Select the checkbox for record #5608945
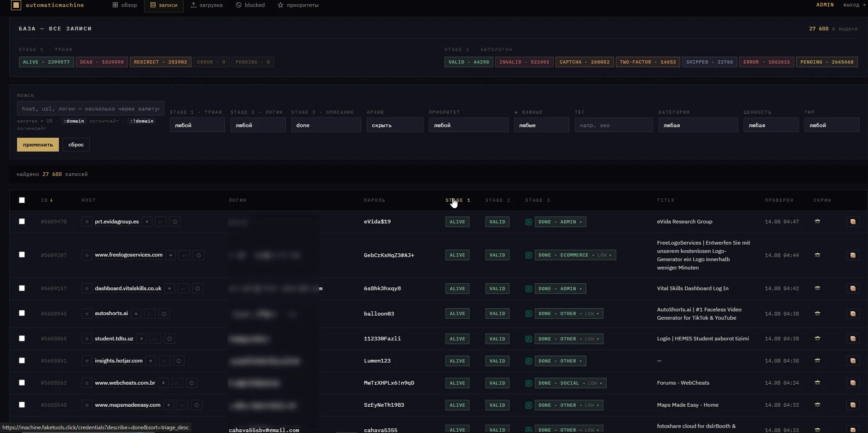This screenshot has height=433, width=868. (22, 313)
